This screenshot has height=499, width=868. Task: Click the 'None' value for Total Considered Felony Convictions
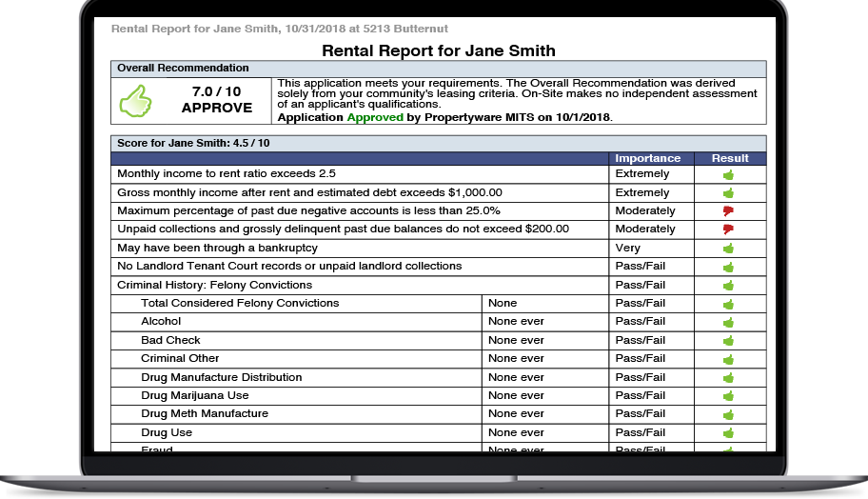[x=503, y=303]
